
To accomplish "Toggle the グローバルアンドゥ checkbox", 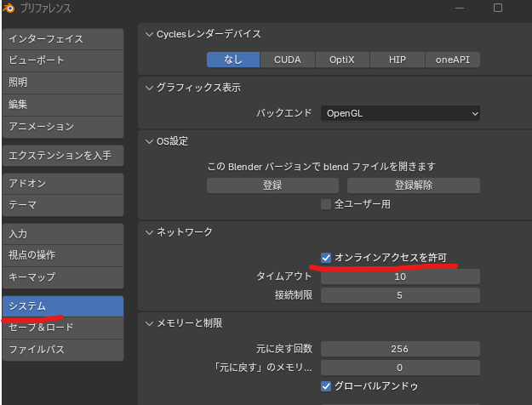I will [326, 386].
